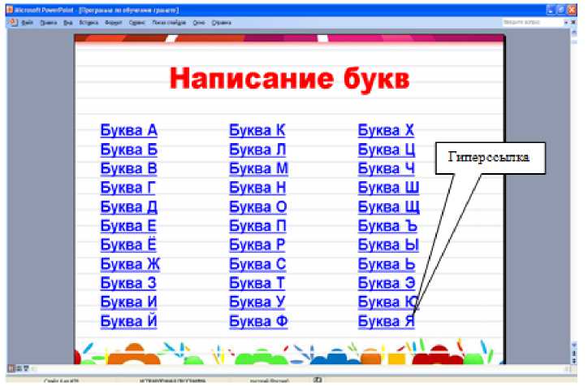Viewport: 588px width, 391px height.
Task: Close the document window with the menu bar X
Action: (x=573, y=23)
